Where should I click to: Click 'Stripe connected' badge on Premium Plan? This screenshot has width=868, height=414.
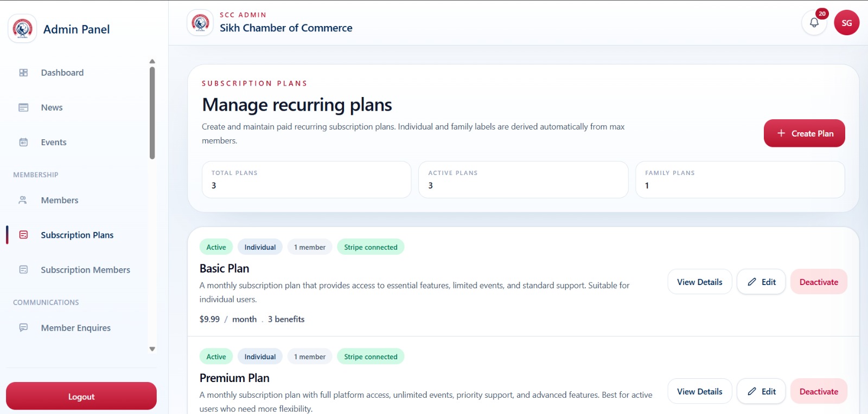pos(371,357)
